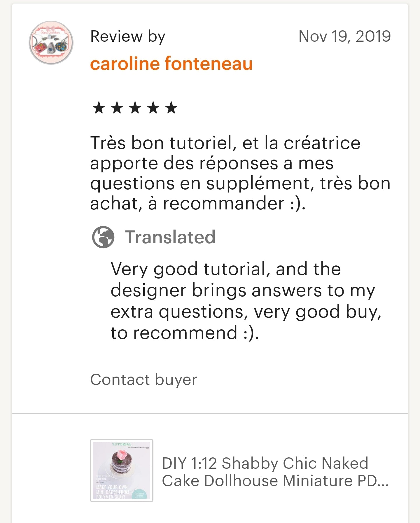This screenshot has height=523, width=420.
Task: Tap the fourth rating star
Action: 153,108
